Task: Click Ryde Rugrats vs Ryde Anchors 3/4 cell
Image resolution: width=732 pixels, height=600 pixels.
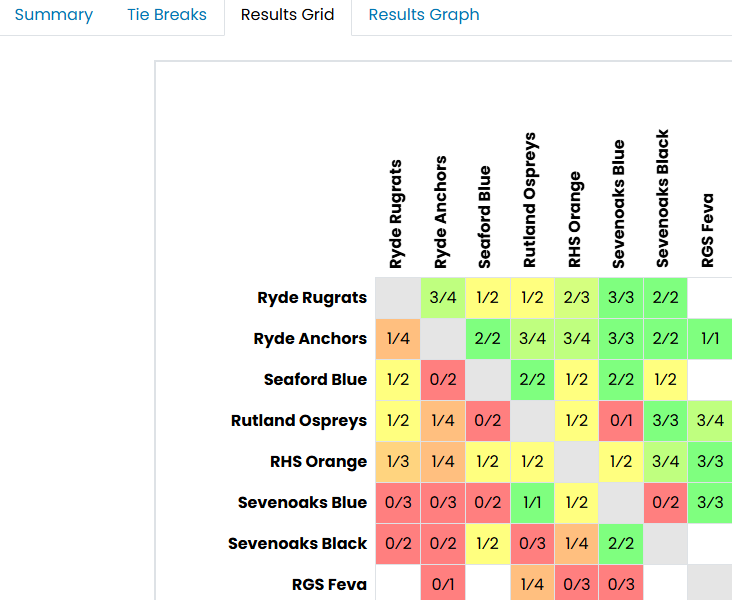Action: coord(442,297)
